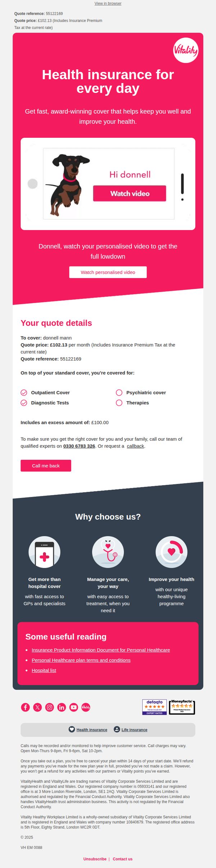
Task: Open the Facebook social icon
Action: [25, 707]
